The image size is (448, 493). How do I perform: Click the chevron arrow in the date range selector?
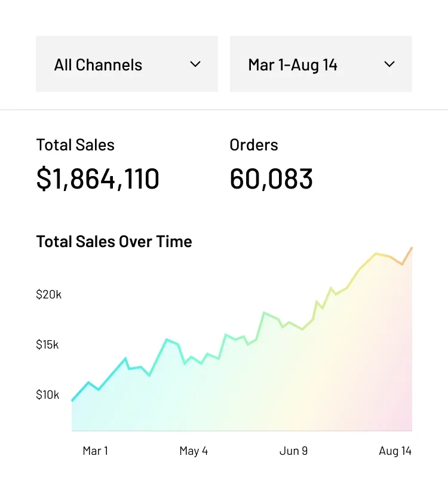point(389,64)
